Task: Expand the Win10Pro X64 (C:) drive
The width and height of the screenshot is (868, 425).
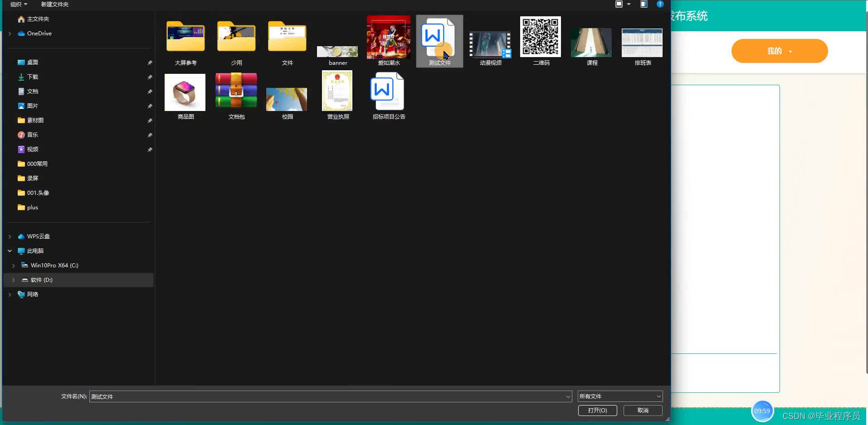Action: tap(14, 266)
